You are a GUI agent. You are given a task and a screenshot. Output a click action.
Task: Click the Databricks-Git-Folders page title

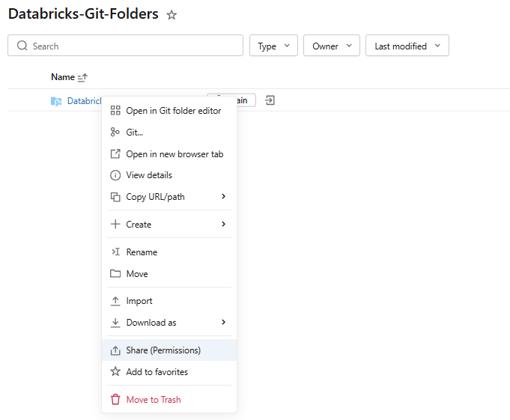click(83, 14)
